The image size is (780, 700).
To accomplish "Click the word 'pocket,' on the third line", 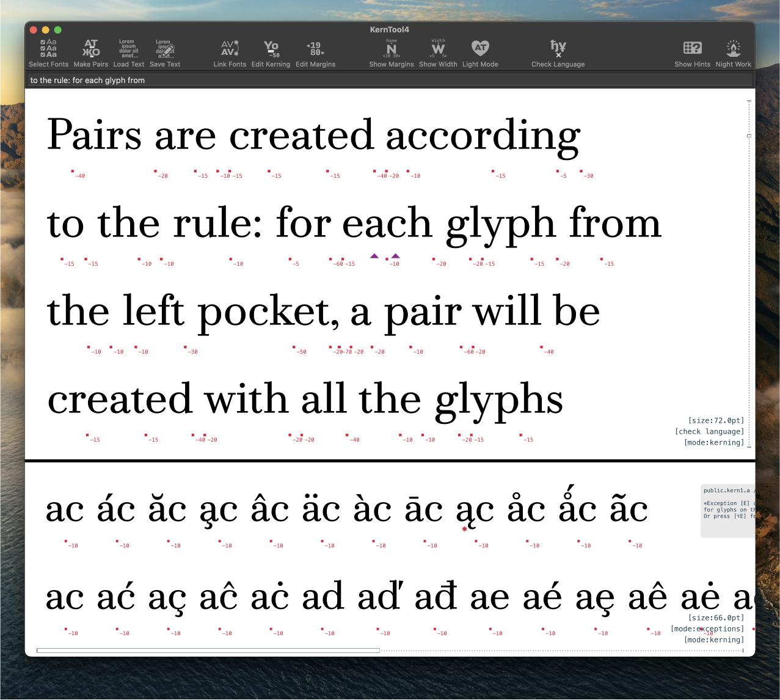I will [269, 315].
